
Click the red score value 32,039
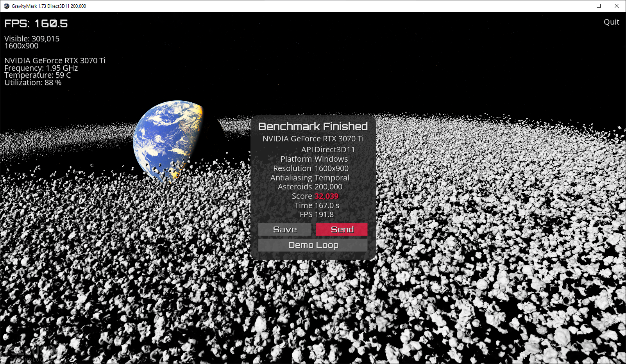coord(326,196)
